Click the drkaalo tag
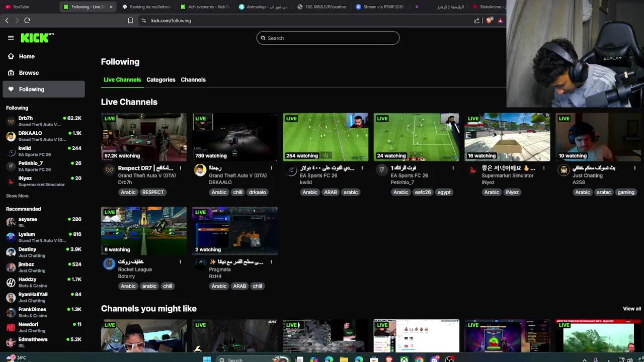Image resolution: width=644 pixels, height=362 pixels. click(x=257, y=192)
